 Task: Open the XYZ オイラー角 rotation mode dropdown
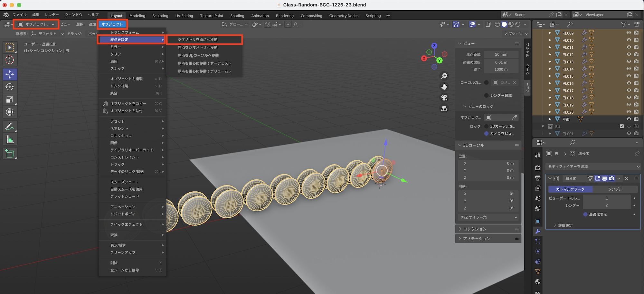tap(488, 217)
